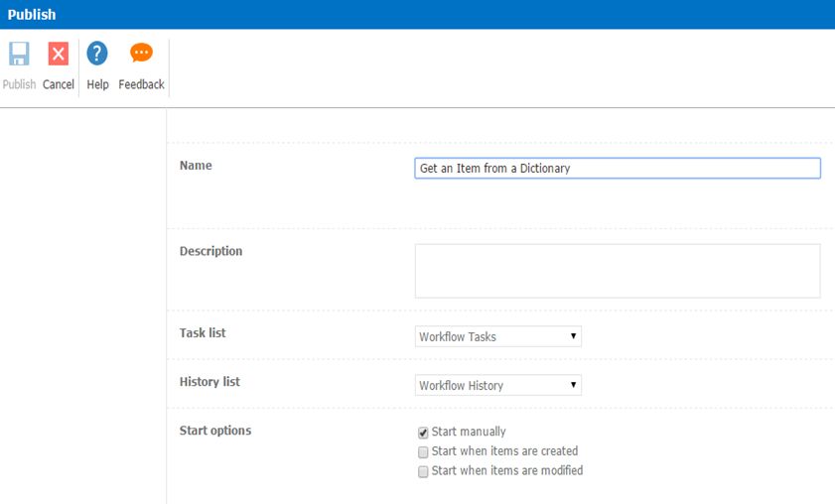Click the Publish floppy disk icon
This screenshot has height=504, width=835.
tap(19, 55)
